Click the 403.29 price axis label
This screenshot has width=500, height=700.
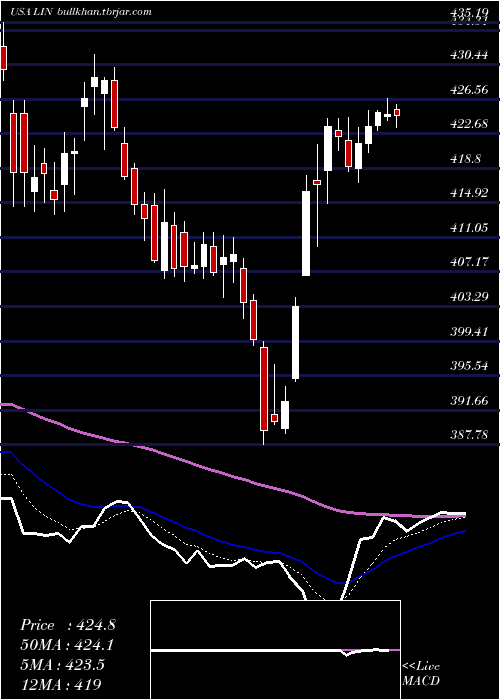click(x=467, y=297)
